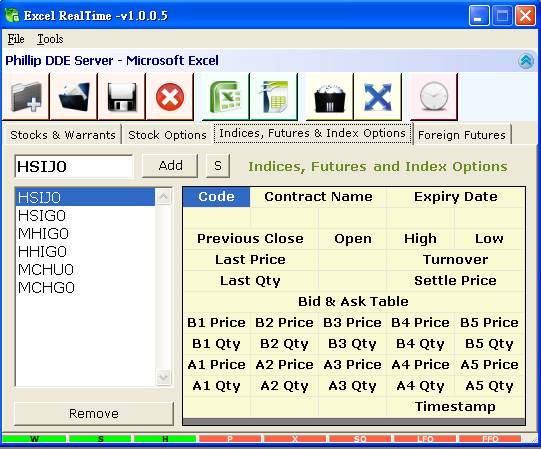Open the File menu
The image size is (541, 449).
coord(16,39)
